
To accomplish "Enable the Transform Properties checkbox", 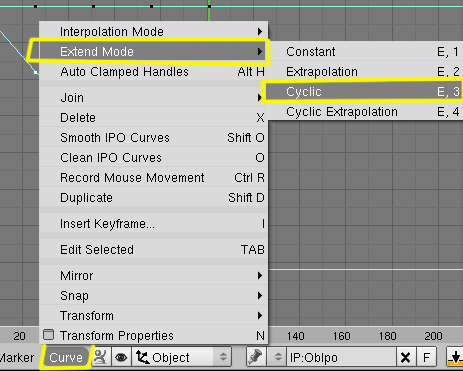I will [49, 335].
